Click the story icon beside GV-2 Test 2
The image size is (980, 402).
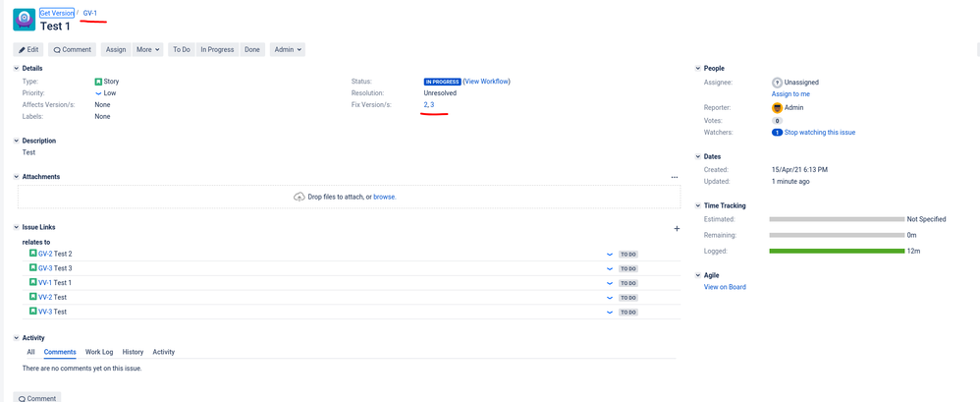click(x=33, y=254)
